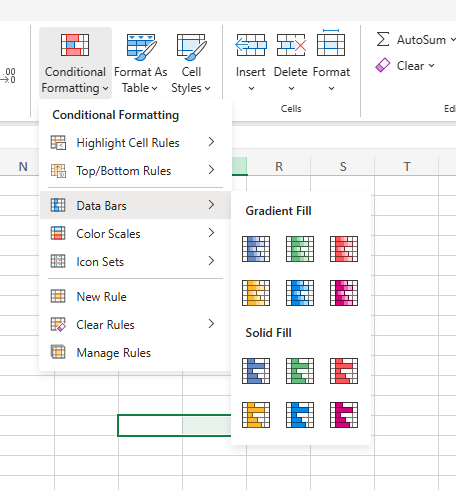Open the Conditional Formatting dropdown

(75, 63)
